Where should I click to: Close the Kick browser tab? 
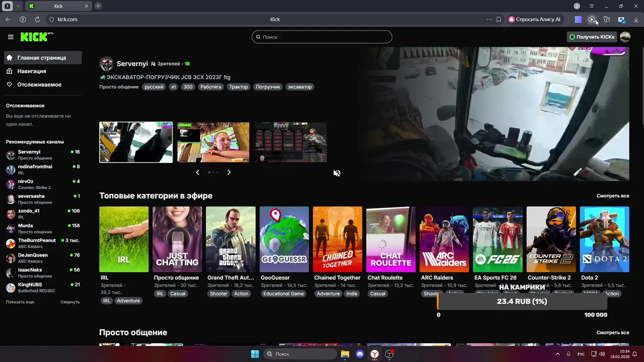[x=87, y=6]
